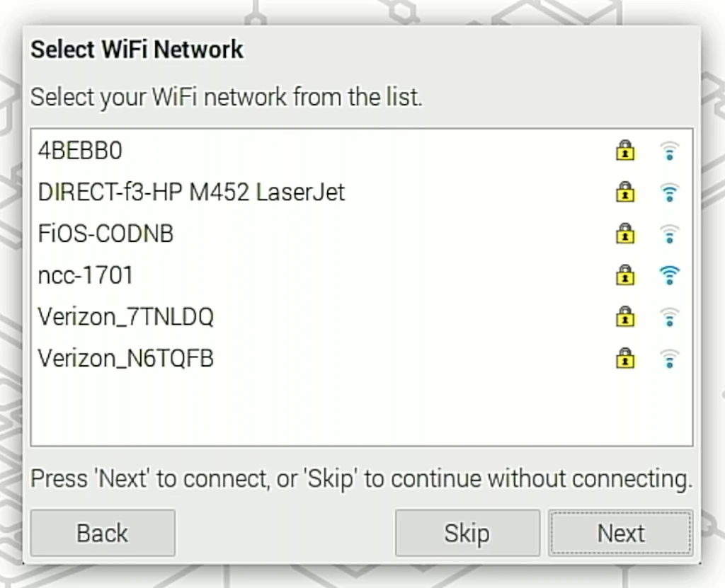This screenshot has width=725, height=588.
Task: Click the WiFi signal icon for 4BEBB0
Action: (669, 151)
